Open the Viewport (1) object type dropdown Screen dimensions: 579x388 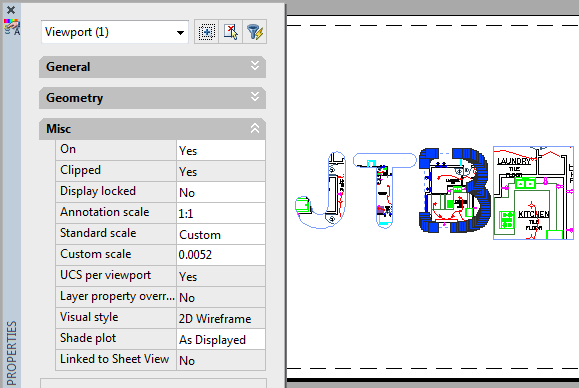(x=115, y=32)
